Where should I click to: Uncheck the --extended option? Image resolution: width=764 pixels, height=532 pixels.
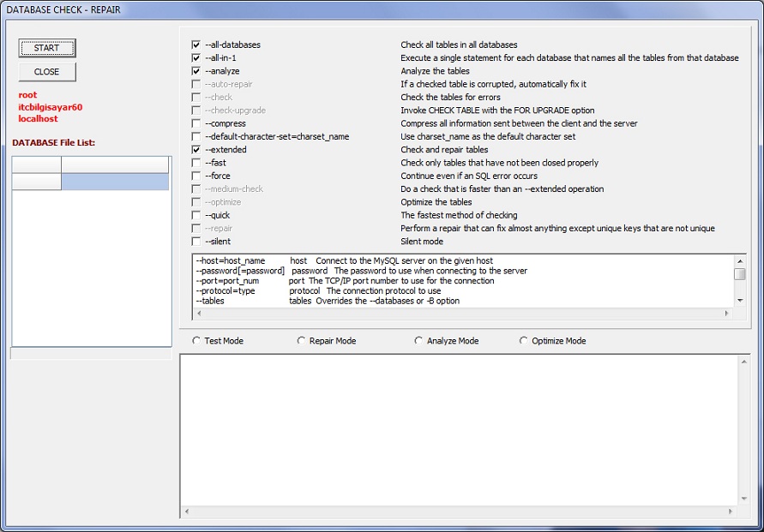(x=196, y=150)
